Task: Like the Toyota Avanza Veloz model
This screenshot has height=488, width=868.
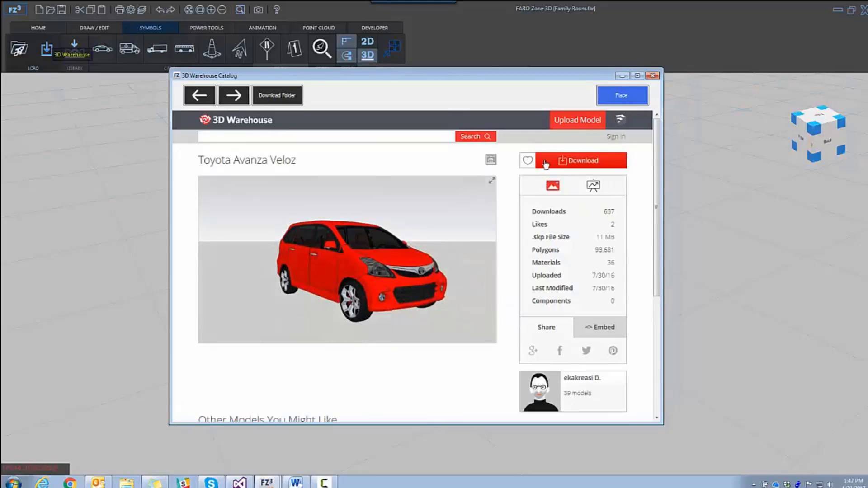Action: tap(527, 160)
